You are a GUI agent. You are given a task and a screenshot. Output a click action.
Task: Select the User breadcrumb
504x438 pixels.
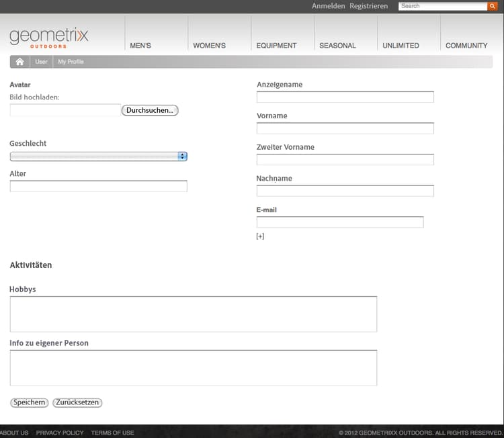tap(41, 62)
